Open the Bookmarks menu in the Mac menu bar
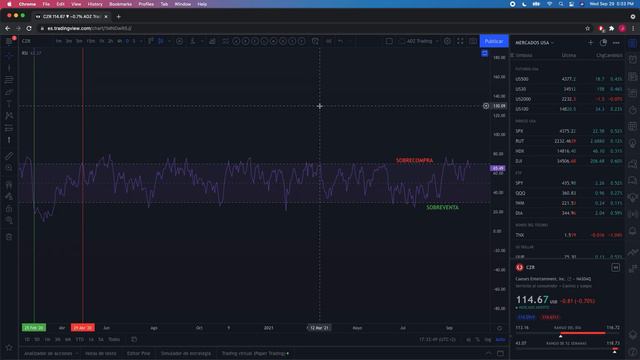Viewport: 640px width, 360px height. tap(120, 4)
